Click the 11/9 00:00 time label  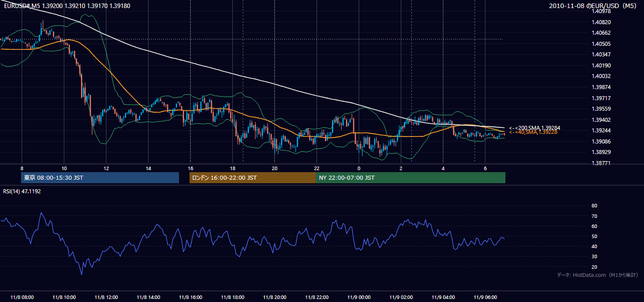click(x=358, y=297)
